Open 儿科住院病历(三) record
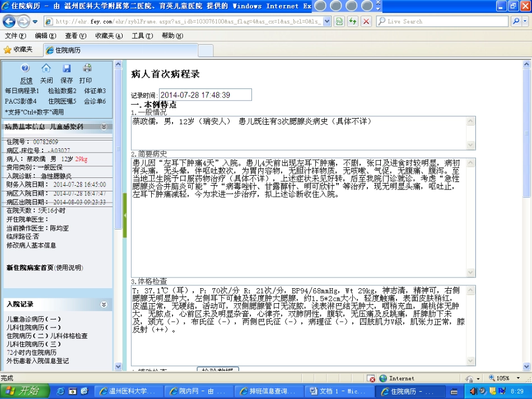The height and width of the screenshot is (399, 532). point(34,344)
